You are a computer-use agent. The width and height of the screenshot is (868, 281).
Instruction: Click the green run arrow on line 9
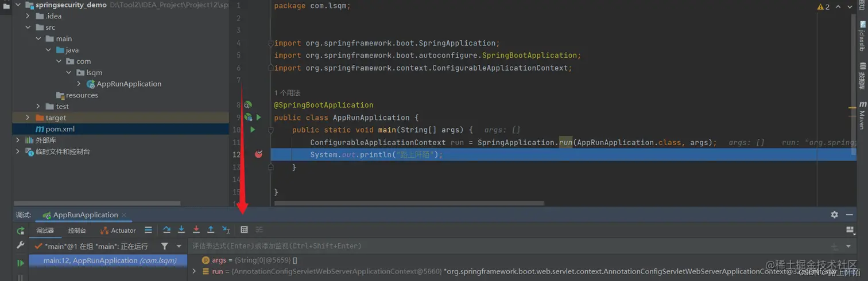pyautogui.click(x=258, y=117)
